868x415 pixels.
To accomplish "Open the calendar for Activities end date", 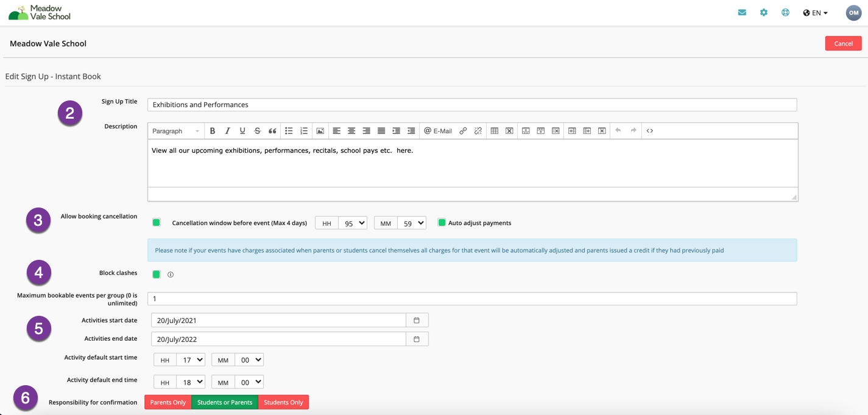I will (x=417, y=339).
